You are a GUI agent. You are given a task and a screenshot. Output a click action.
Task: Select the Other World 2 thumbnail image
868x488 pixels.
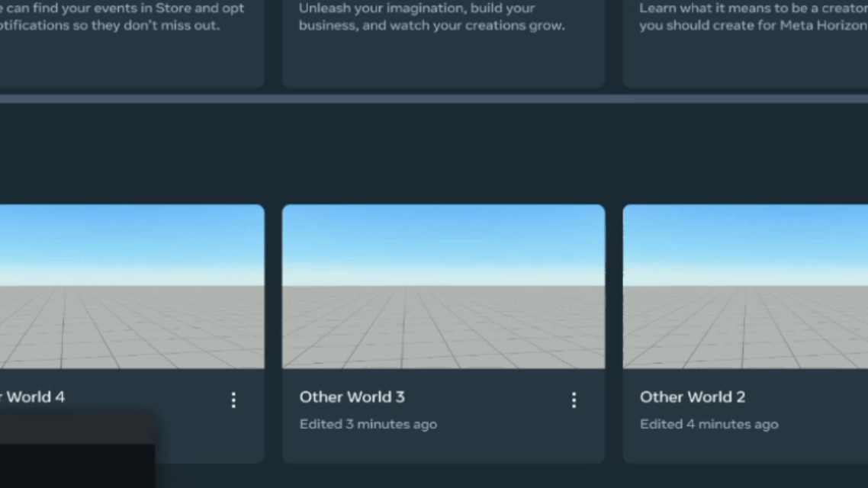tap(745, 287)
